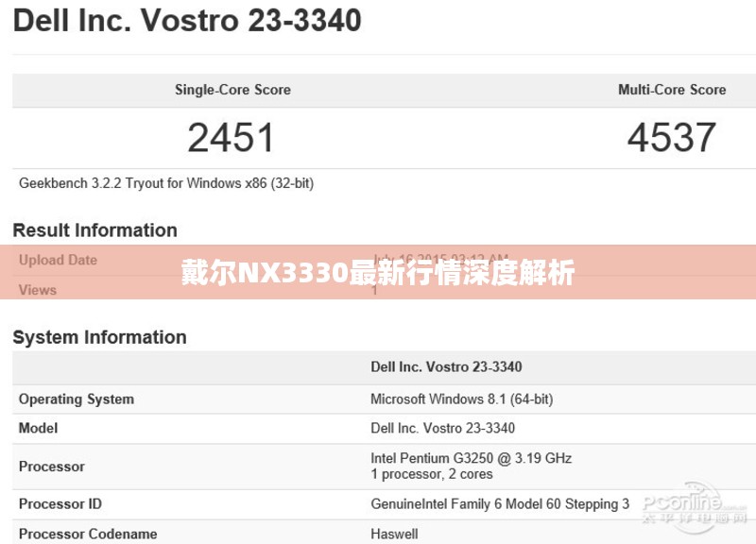This screenshot has width=756, height=544.
Task: Click the Microsoft Windows 8.1 (64-bit) value
Action: tap(461, 399)
